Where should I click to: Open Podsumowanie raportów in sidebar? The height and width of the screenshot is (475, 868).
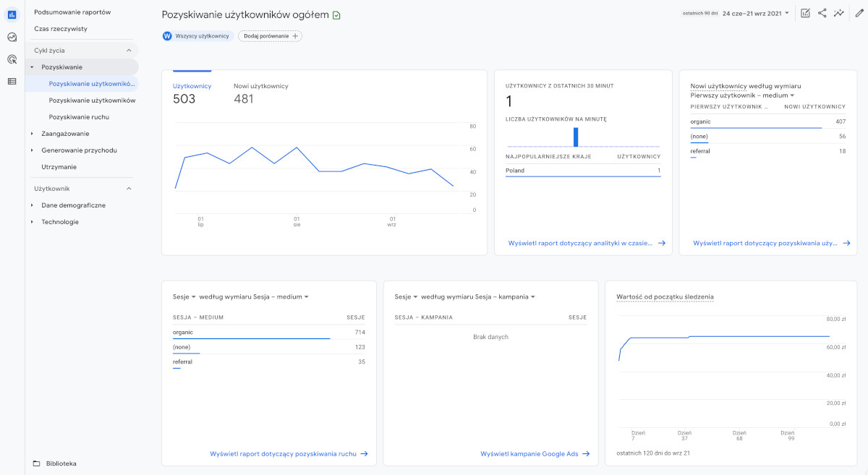click(72, 12)
